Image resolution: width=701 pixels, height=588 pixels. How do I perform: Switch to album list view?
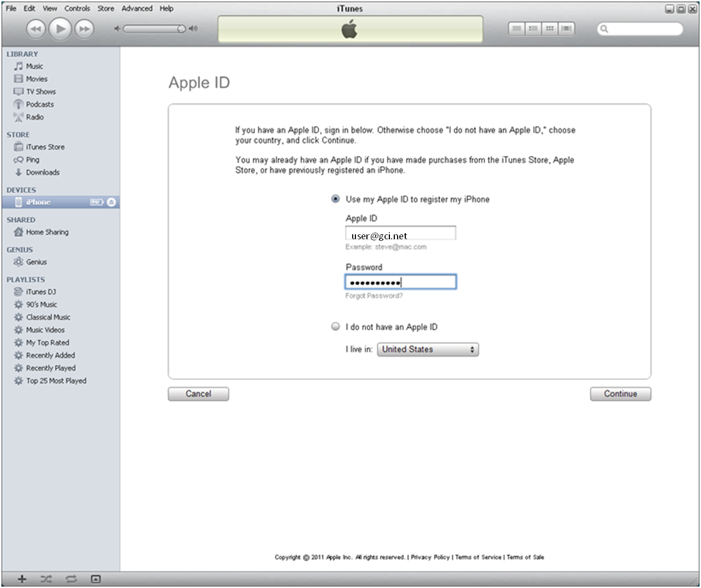coord(533,28)
